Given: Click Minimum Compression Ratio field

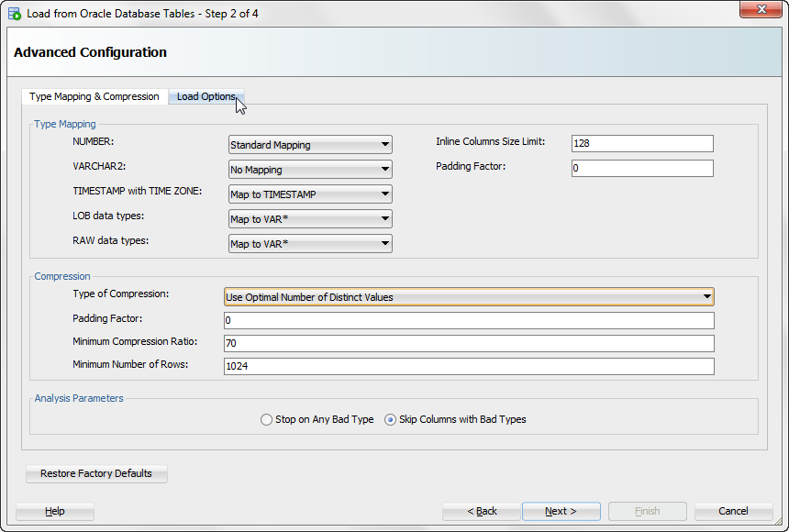Looking at the screenshot, I should point(469,343).
